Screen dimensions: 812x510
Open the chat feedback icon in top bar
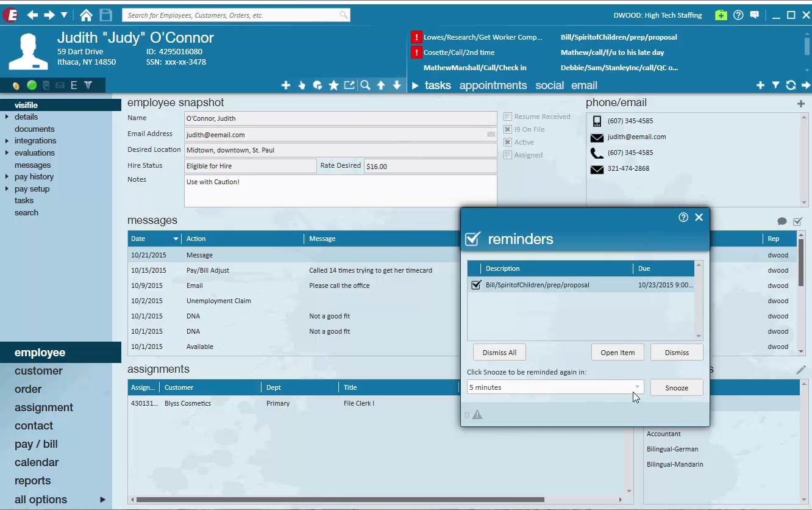coord(755,15)
